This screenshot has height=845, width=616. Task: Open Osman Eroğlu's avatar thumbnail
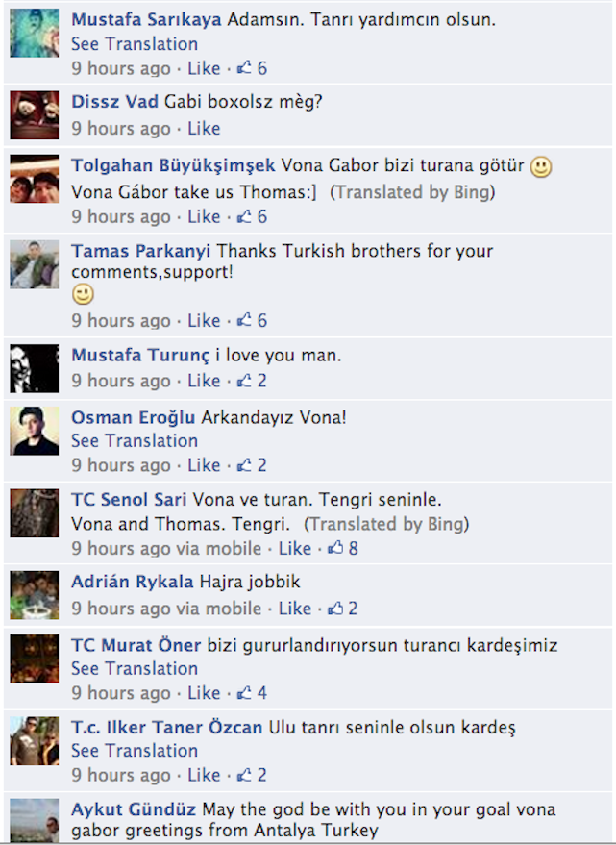(34, 431)
